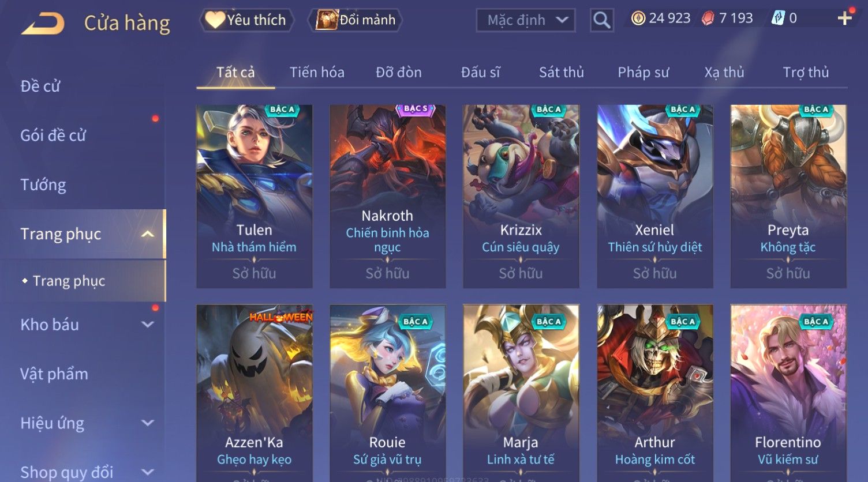Click the plus icon to add currency
Viewport: 868px width, 482px height.
[x=845, y=18]
